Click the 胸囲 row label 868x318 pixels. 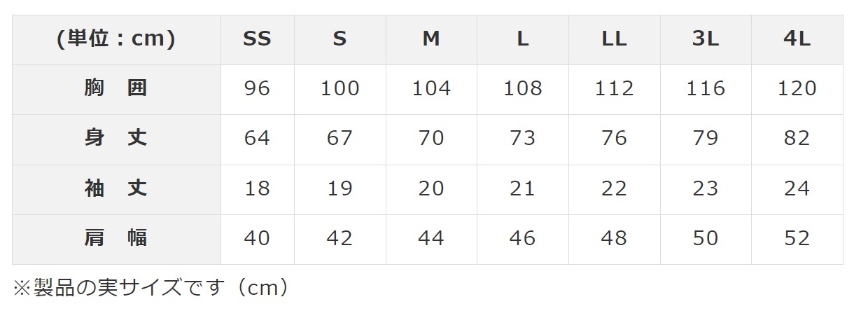click(116, 88)
